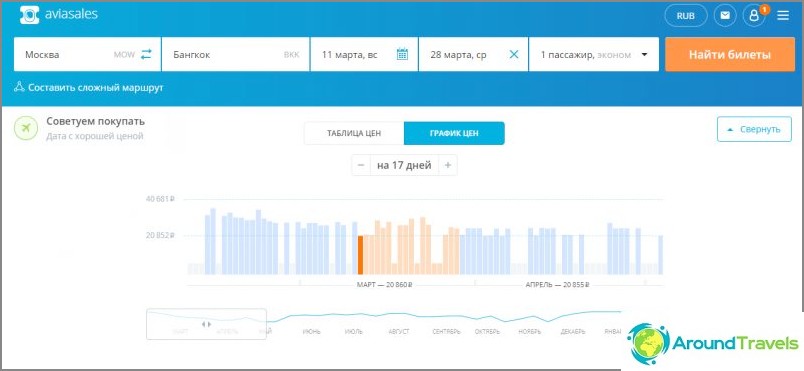804x371 pixels.
Task: Click the Найти билеты search button
Action: click(x=730, y=54)
